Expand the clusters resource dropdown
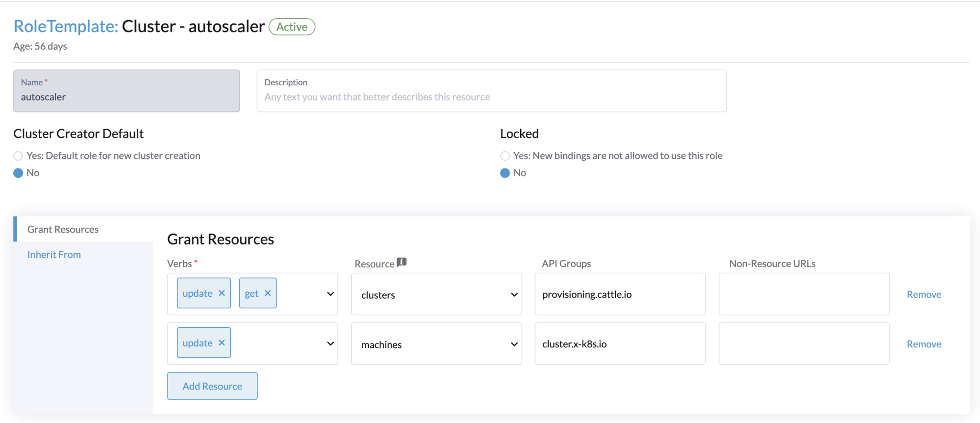Image resolution: width=980 pixels, height=423 pixels. tap(514, 295)
